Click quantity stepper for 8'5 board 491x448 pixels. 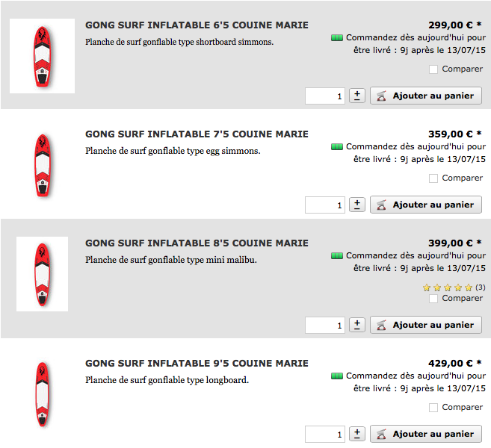tap(357, 325)
